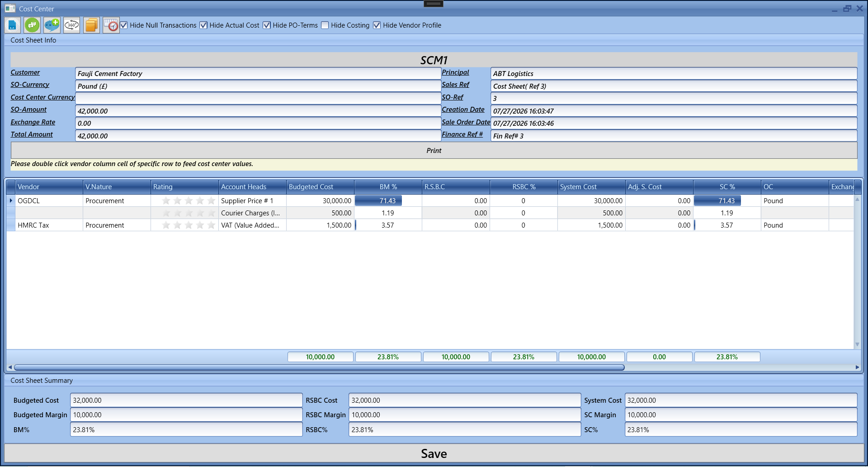
Task: Sort by the Vendor column header
Action: point(49,186)
